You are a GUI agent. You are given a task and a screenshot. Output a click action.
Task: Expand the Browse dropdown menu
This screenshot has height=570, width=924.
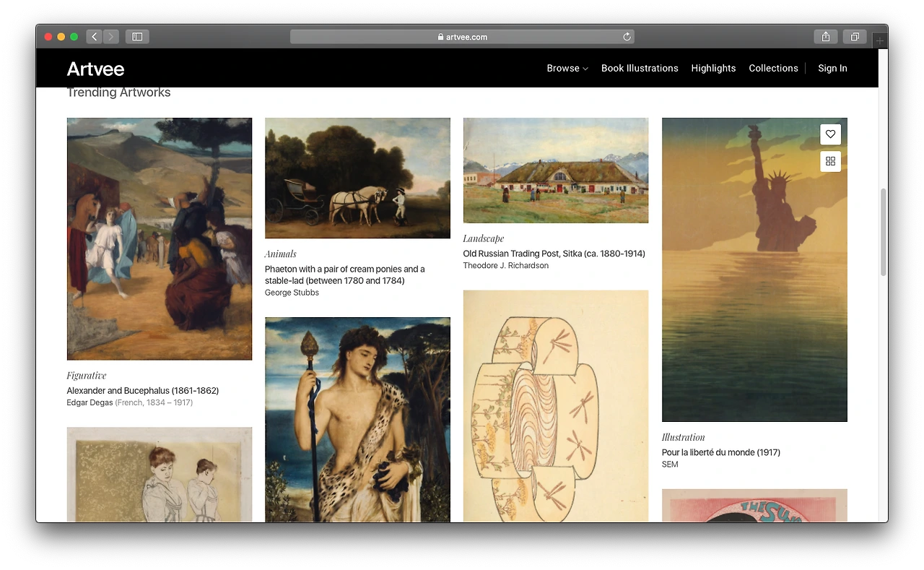click(x=567, y=68)
